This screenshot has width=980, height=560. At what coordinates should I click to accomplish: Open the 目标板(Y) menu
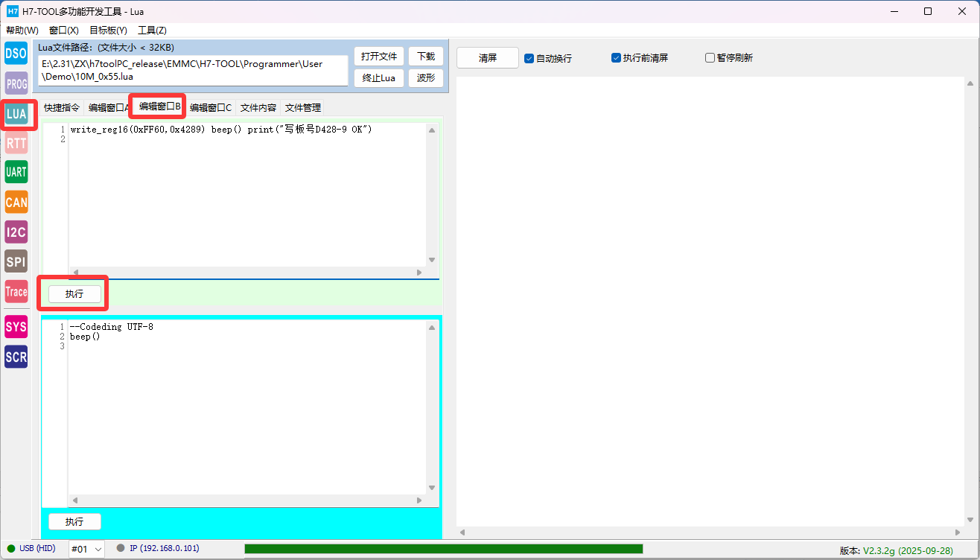[108, 31]
